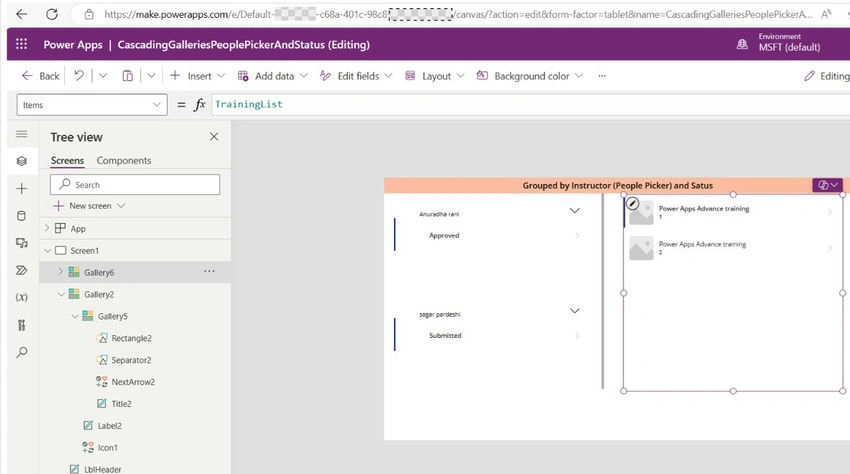Click the New screen button

(83, 206)
